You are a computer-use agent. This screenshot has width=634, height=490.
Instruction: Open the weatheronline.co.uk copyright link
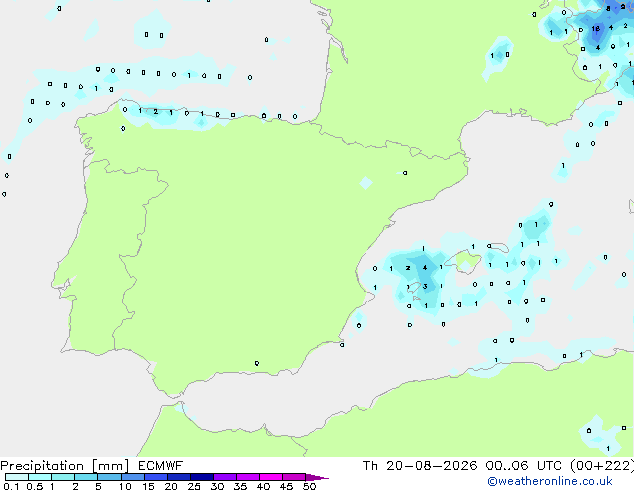550,481
